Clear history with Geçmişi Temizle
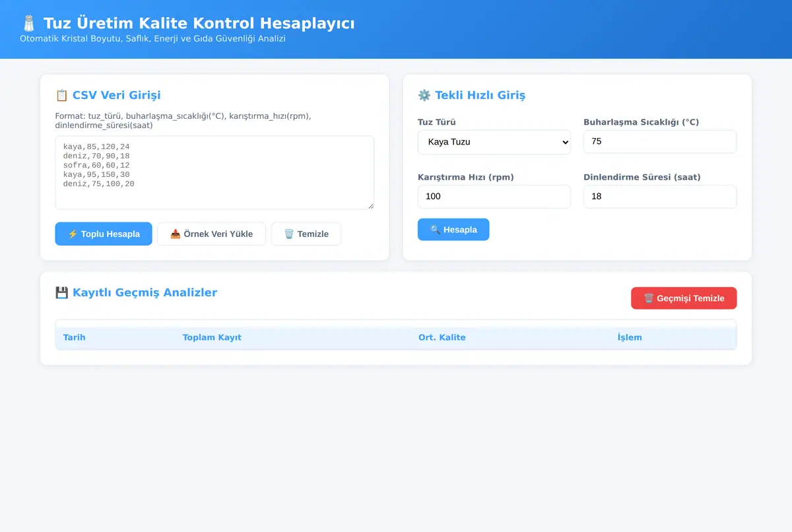This screenshot has height=532, width=792. [684, 298]
